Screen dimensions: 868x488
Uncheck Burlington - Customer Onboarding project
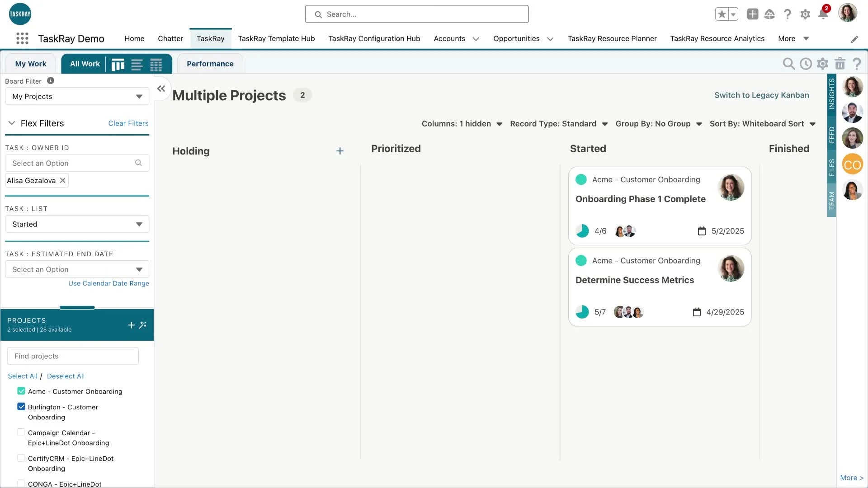(x=21, y=407)
